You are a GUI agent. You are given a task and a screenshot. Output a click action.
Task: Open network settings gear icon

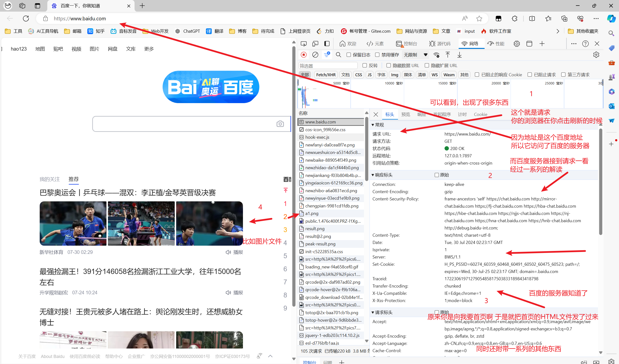pyautogui.click(x=596, y=55)
